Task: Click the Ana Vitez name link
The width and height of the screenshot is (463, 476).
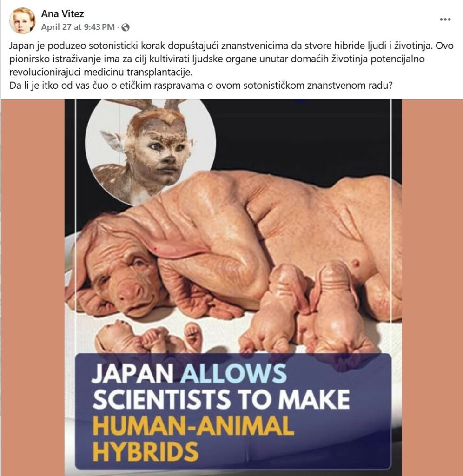Action: coord(63,13)
